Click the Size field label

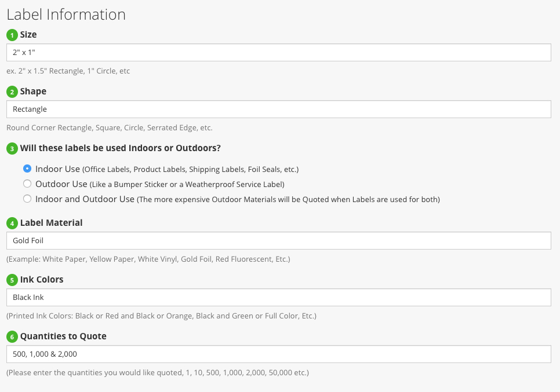click(28, 35)
